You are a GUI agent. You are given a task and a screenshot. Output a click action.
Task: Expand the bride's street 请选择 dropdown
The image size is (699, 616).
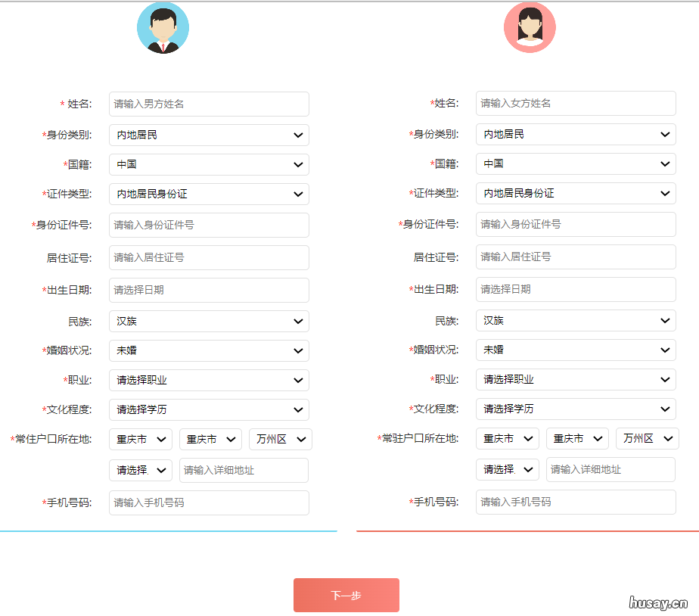click(x=507, y=469)
